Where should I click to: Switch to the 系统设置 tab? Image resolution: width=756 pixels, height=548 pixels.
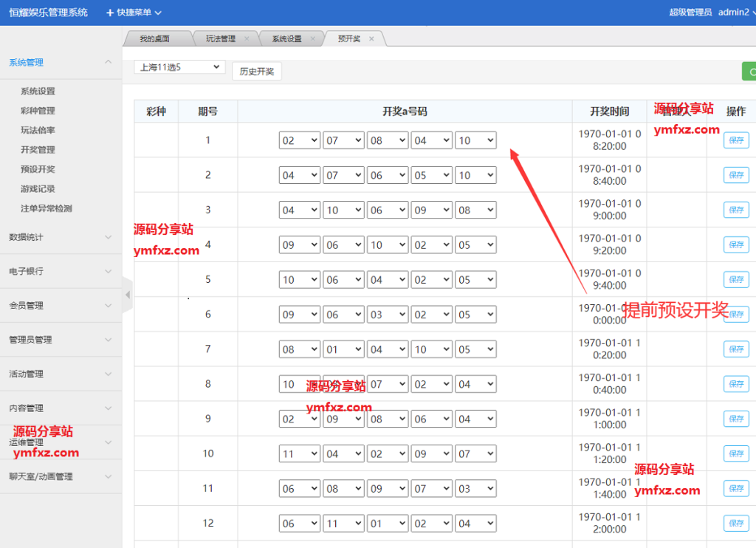click(289, 38)
